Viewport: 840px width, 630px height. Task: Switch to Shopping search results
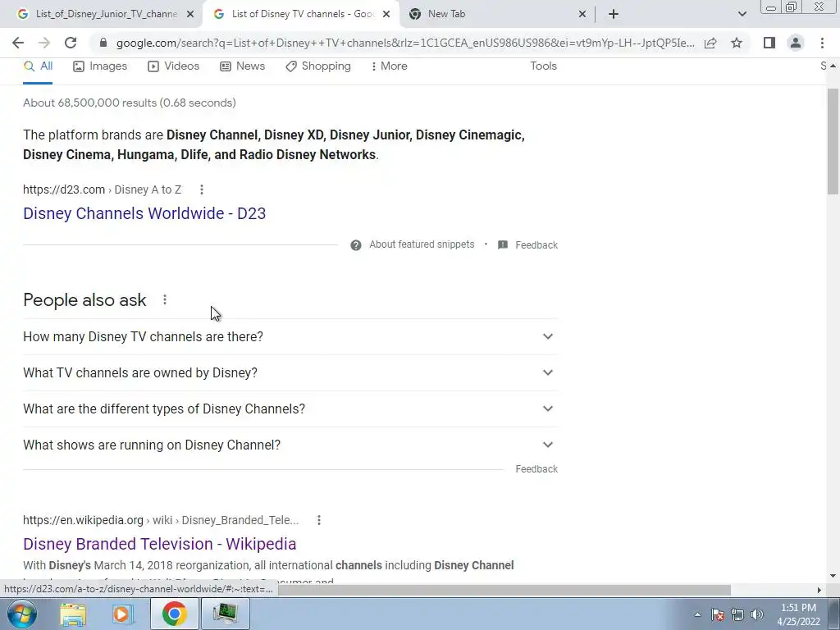tap(318, 66)
